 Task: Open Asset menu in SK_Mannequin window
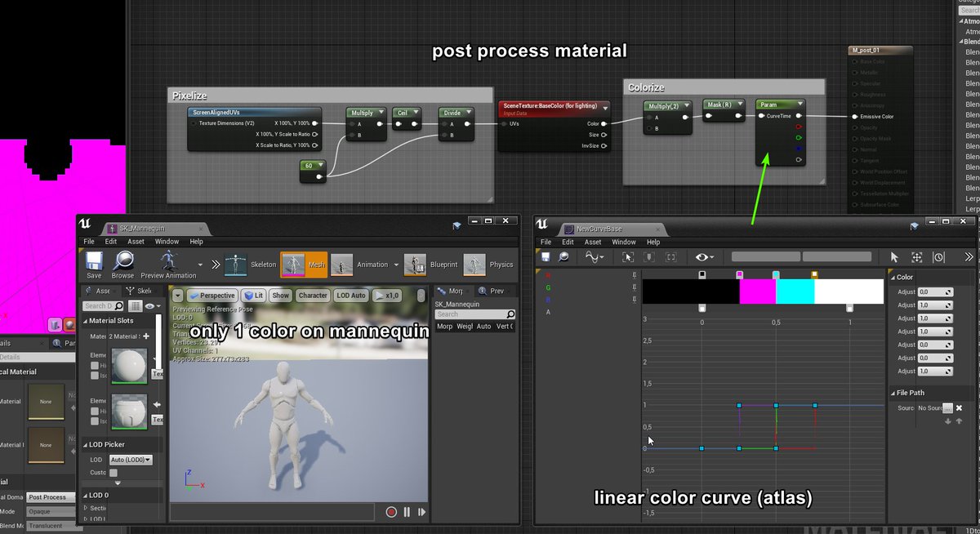136,242
